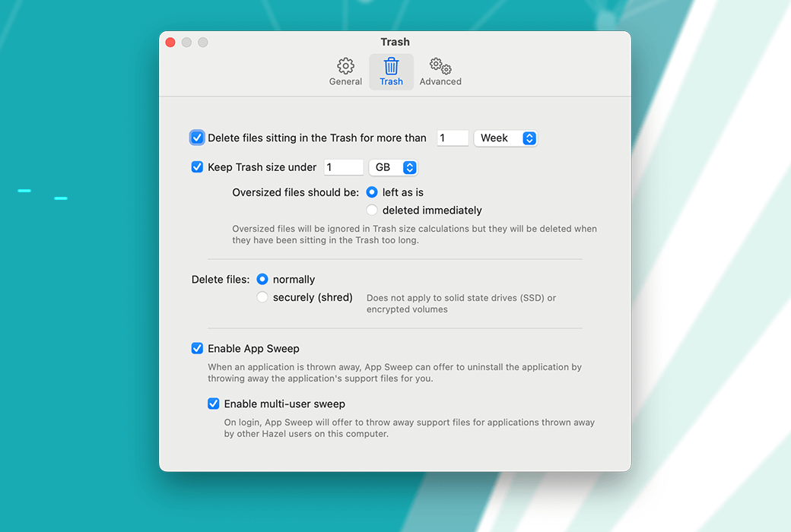This screenshot has height=532, width=791.
Task: Toggle Enable multi-user sweep checkbox
Action: pos(214,404)
